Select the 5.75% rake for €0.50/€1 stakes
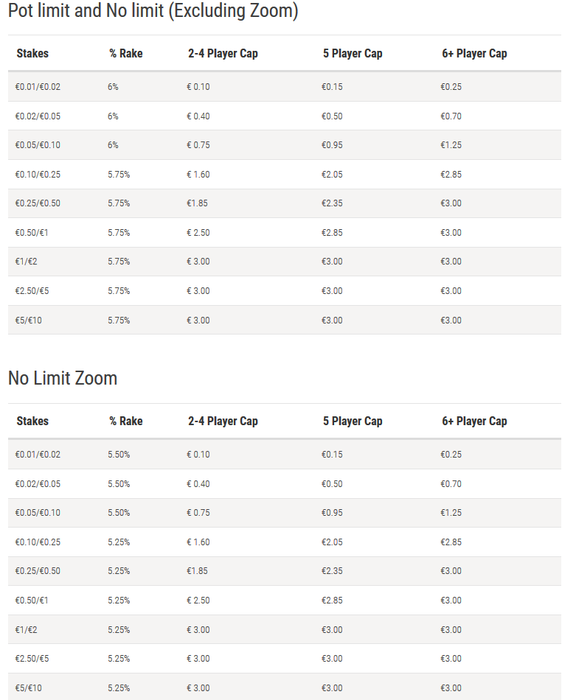The image size is (562, 700). tap(119, 233)
